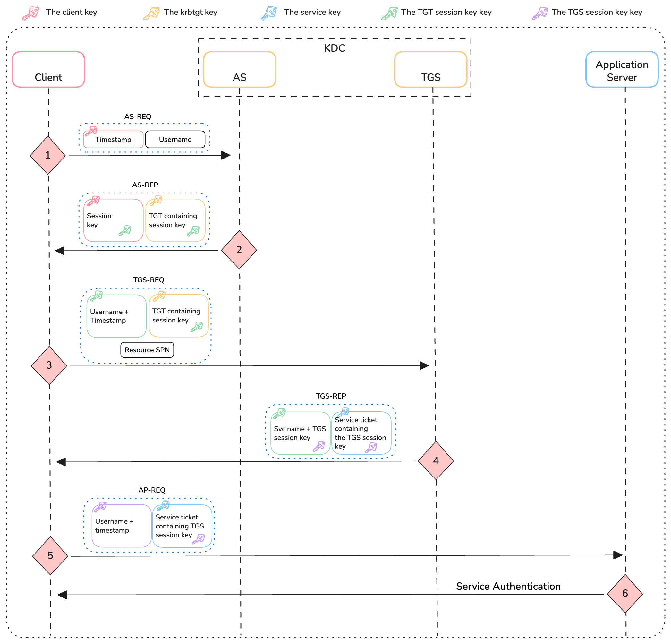This screenshot has height=644, width=671.
Task: Click blue key atop TGS-REP Service ticket box
Action: (x=343, y=412)
